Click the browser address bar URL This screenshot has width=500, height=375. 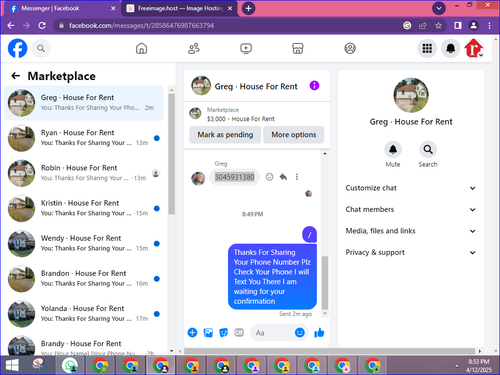[x=141, y=25]
